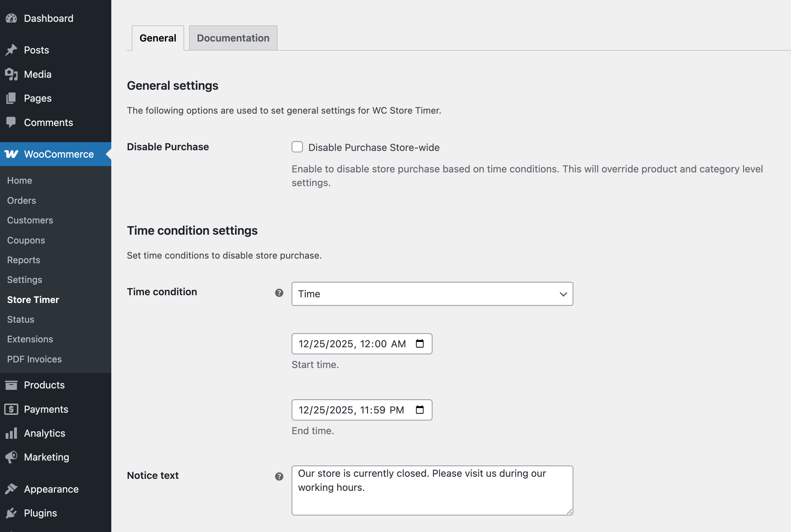Enable Disable Purchase Store-wide
The width and height of the screenshot is (791, 532).
pos(297,147)
